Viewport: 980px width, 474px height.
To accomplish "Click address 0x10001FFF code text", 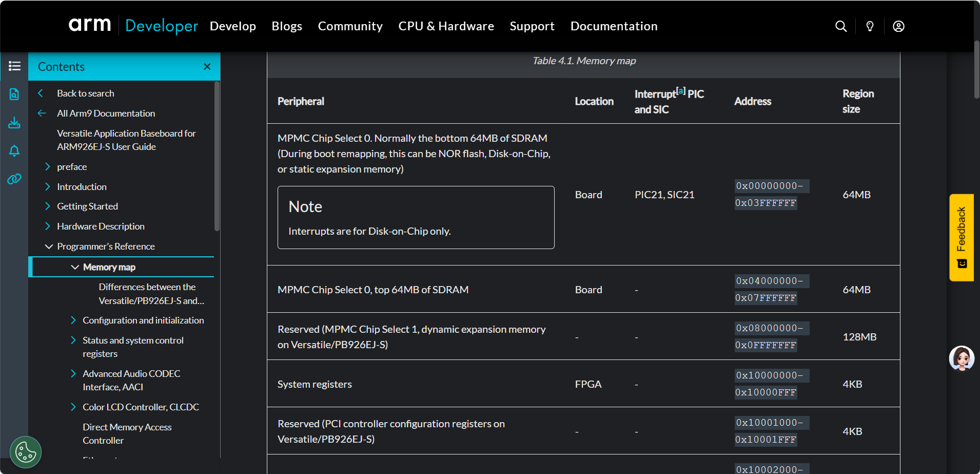I will click(766, 440).
